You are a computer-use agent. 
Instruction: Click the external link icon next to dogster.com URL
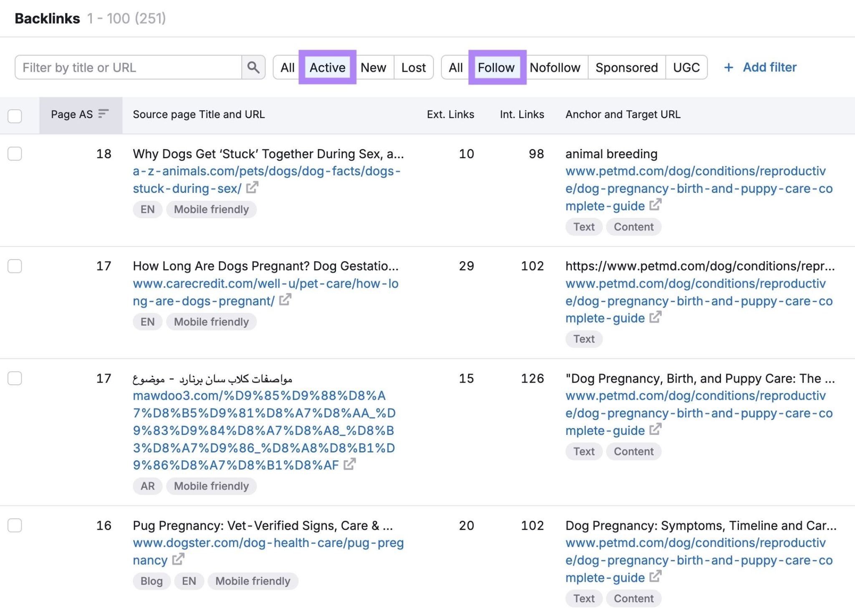click(x=179, y=560)
